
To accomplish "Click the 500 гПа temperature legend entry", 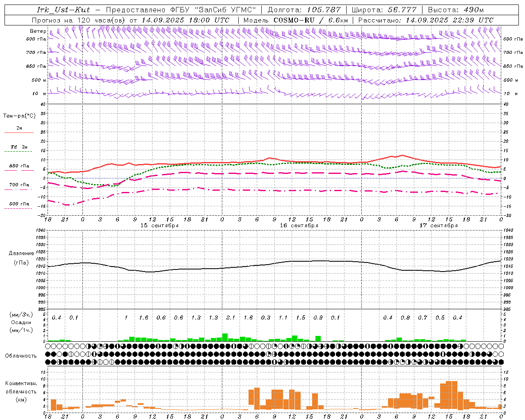I will tap(19, 204).
